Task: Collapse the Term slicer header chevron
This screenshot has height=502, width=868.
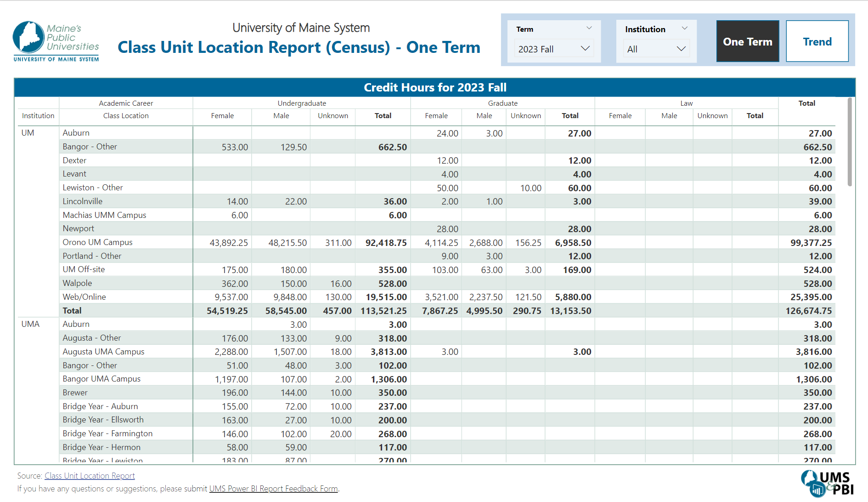Action: (589, 29)
